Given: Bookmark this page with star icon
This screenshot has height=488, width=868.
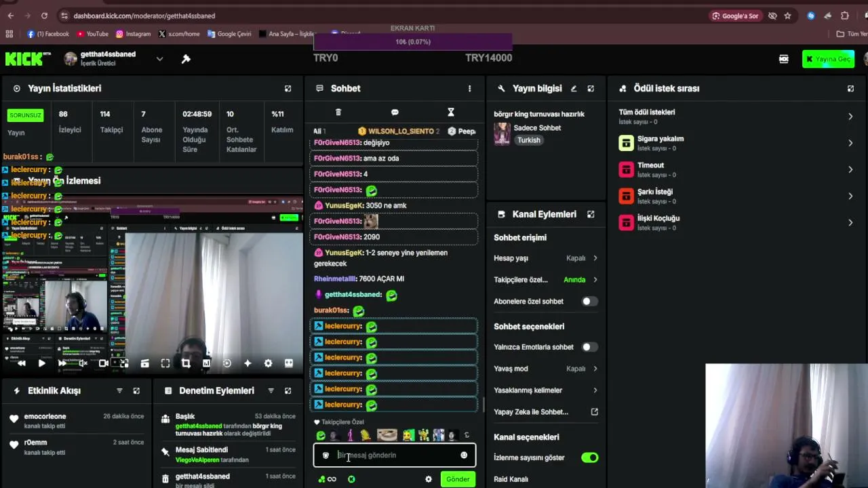Looking at the screenshot, I should (787, 16).
